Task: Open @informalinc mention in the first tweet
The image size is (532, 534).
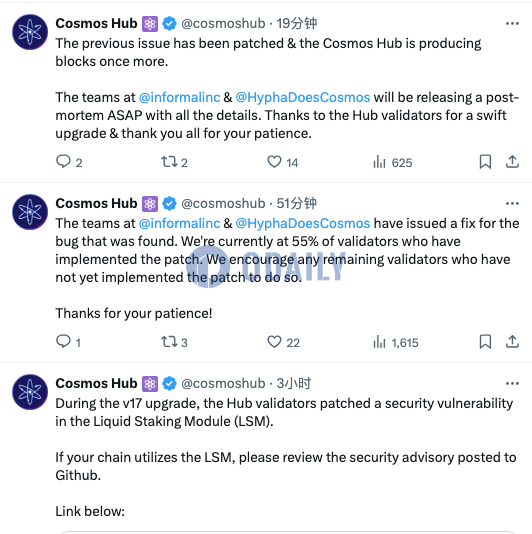Action: point(179,97)
